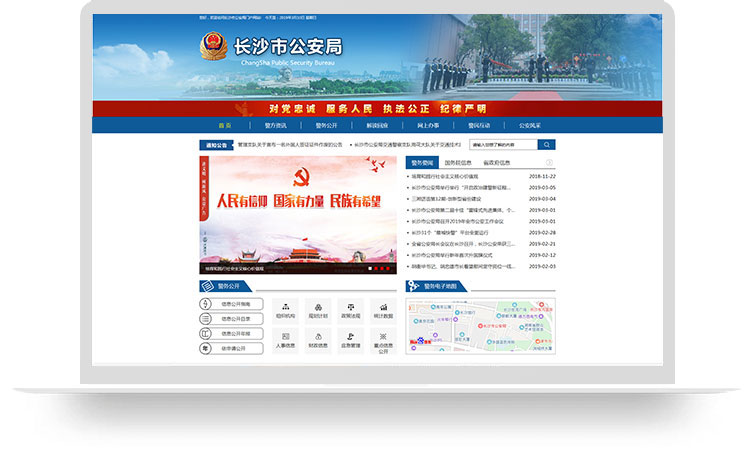Click the 警务公开 section header icon
The image size is (751, 462).
(x=207, y=286)
